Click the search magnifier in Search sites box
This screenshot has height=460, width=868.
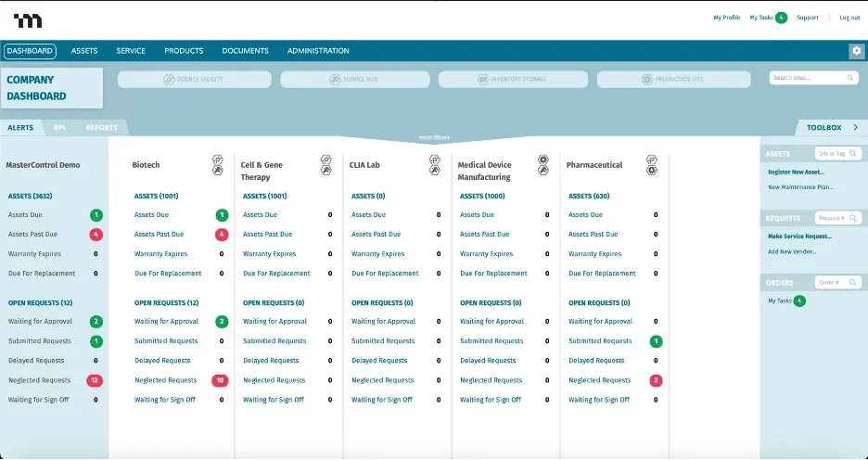click(850, 79)
